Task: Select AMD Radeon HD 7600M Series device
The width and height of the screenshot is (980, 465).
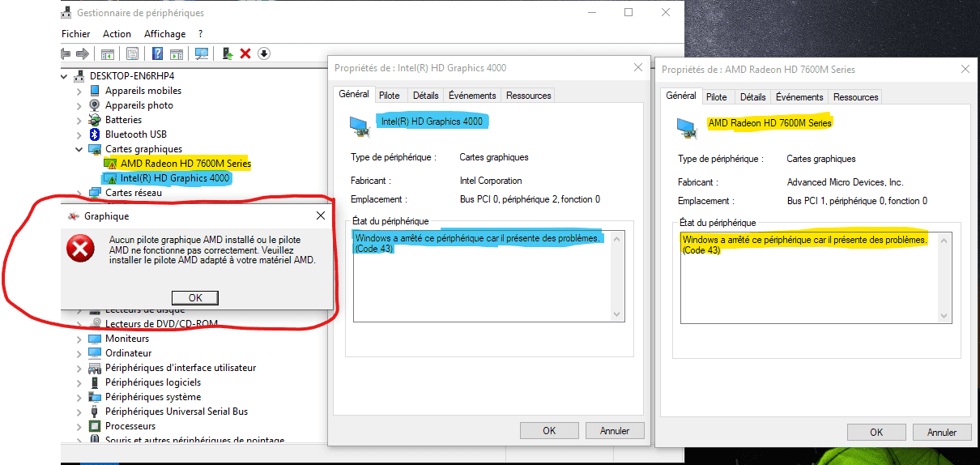Action: coord(185,164)
